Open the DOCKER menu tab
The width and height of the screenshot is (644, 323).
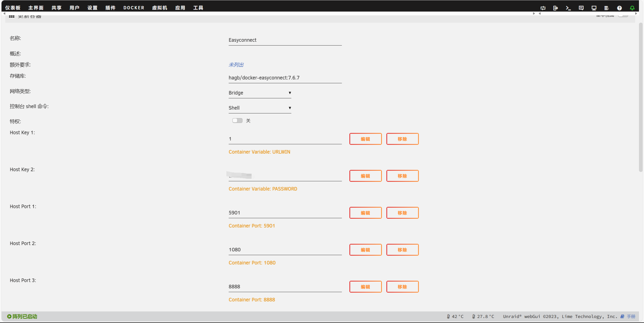click(x=134, y=8)
